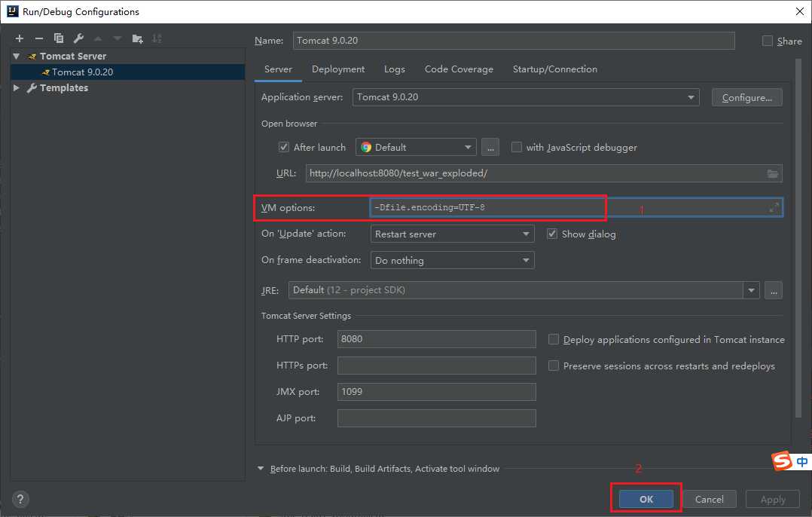Click the VM options input field
The width and height of the screenshot is (812, 517).
[575, 208]
